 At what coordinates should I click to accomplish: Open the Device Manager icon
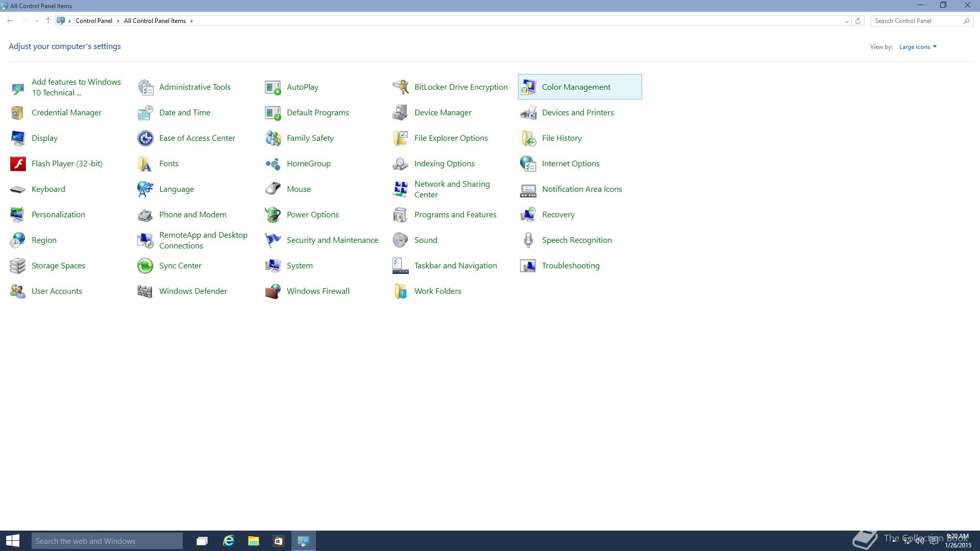tap(401, 113)
